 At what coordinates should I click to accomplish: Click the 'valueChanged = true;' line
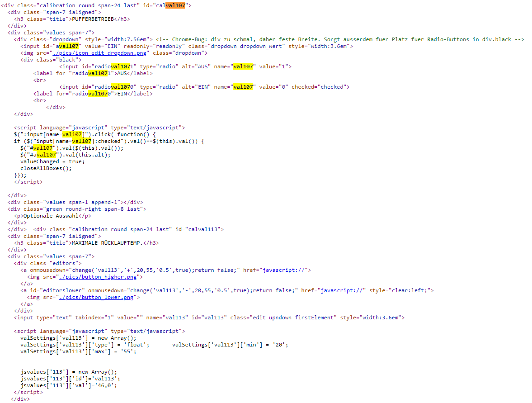coord(52,161)
